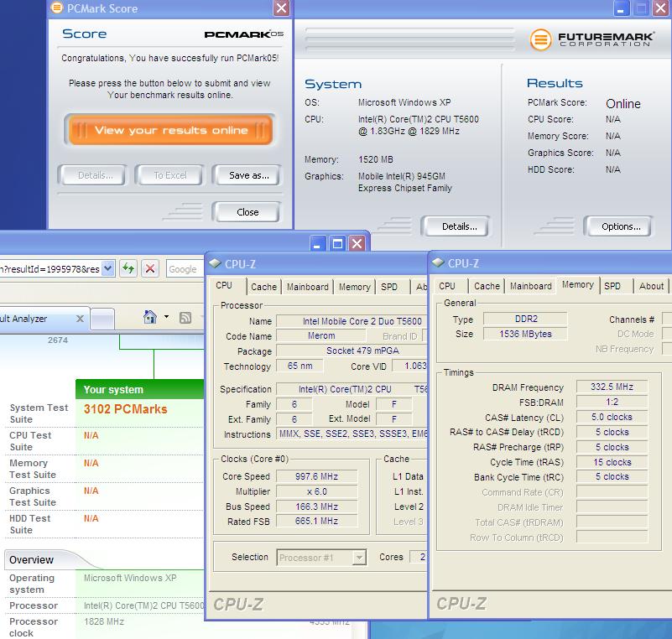Click DRAM Frequency value 332.5 MHz
Viewport: 672px width, 639px height.
612,387
